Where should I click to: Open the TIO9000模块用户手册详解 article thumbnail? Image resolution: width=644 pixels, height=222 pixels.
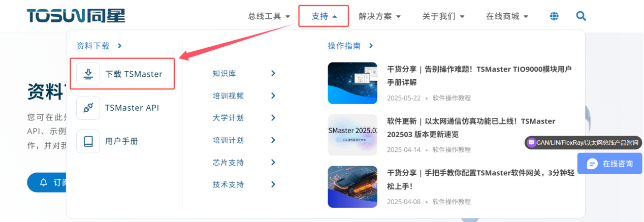coord(352,83)
